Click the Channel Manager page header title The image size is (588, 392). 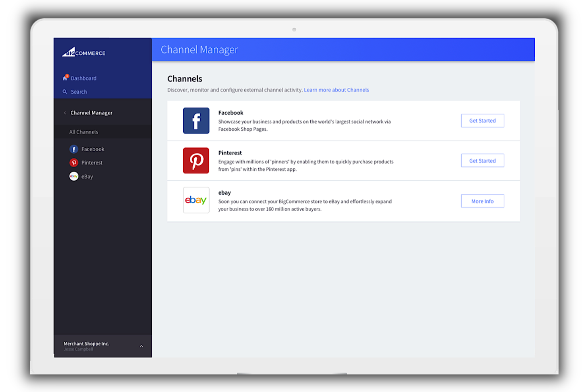[199, 50]
